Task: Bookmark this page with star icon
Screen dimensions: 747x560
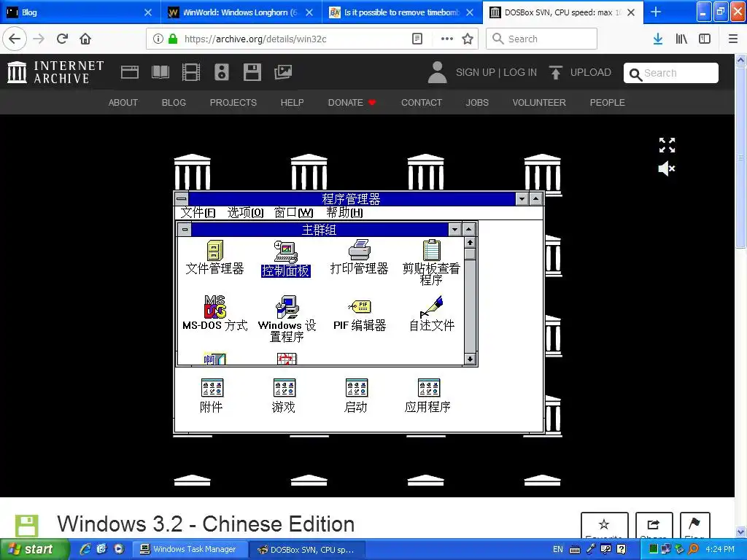Action: point(468,39)
